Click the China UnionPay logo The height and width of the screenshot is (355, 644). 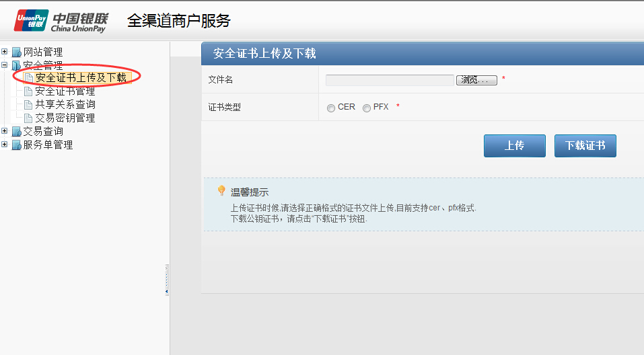point(61,21)
